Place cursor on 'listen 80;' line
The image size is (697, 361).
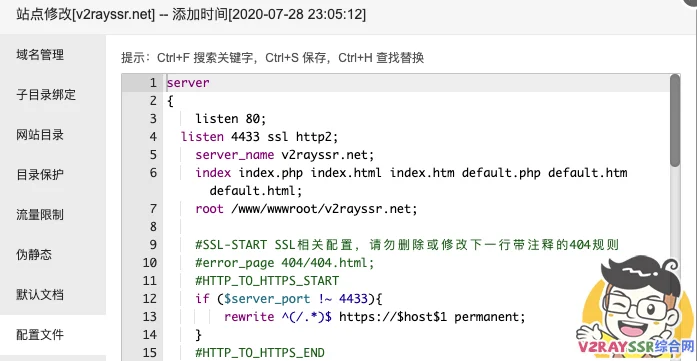[230, 119]
